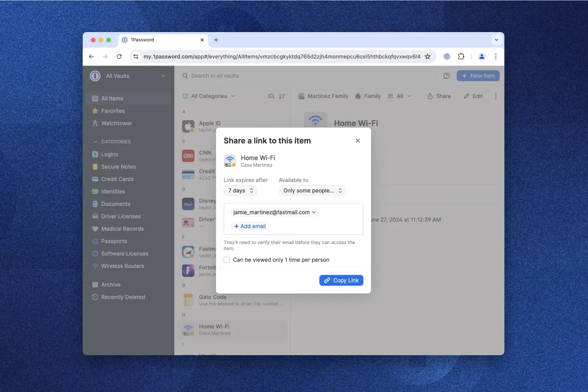Bookmark this page with the star icon
Viewport: 588px width, 392px height.
pos(427,57)
